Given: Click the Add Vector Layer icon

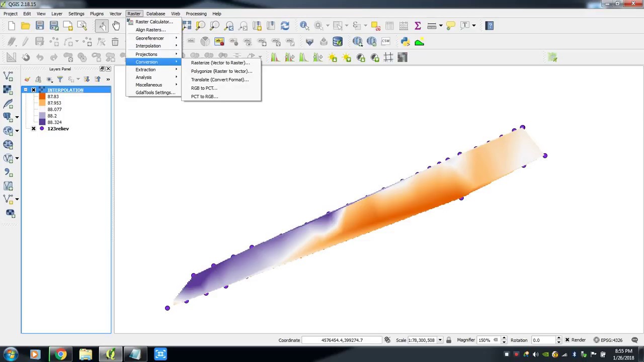Looking at the screenshot, I should point(8,76).
